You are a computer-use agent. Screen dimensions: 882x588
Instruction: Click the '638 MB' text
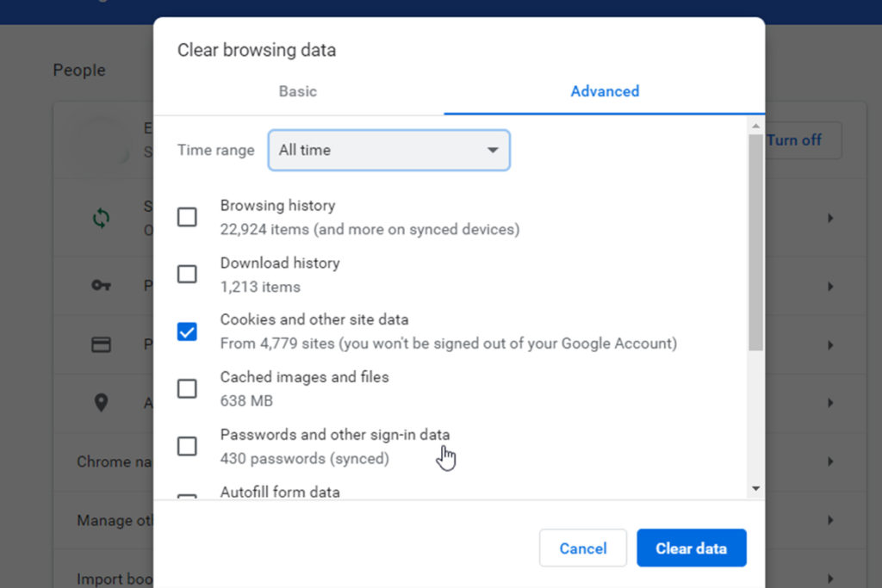[x=246, y=401]
